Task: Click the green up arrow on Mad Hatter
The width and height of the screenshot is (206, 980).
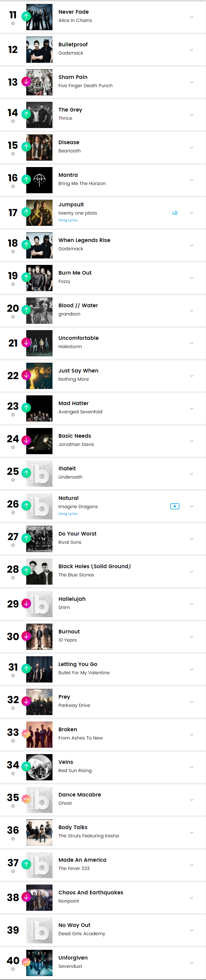Action: pyautogui.click(x=26, y=408)
